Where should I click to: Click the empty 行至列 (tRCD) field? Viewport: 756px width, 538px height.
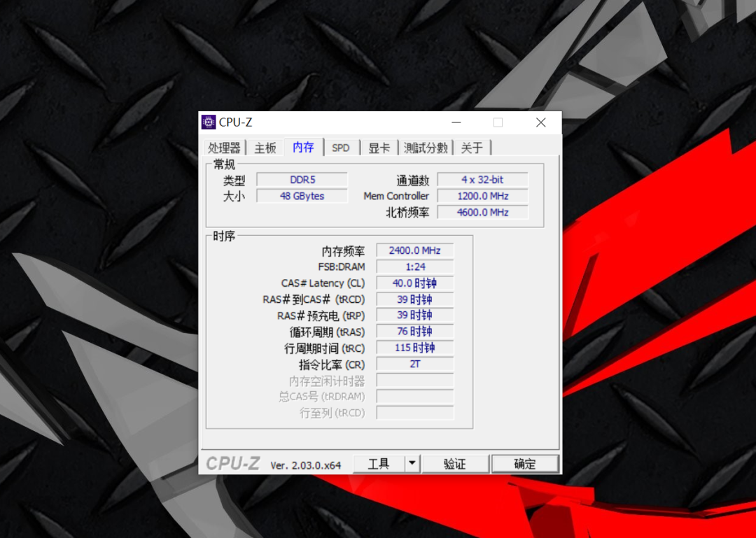pos(414,413)
